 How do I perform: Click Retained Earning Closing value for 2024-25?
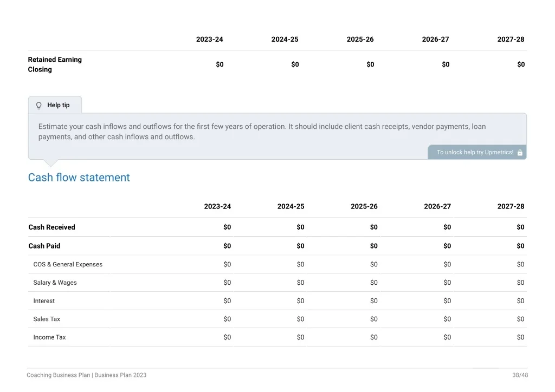pyautogui.click(x=295, y=64)
